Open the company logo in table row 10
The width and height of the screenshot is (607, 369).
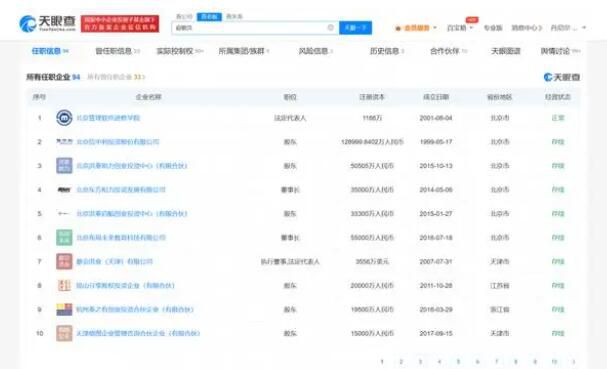click(64, 333)
